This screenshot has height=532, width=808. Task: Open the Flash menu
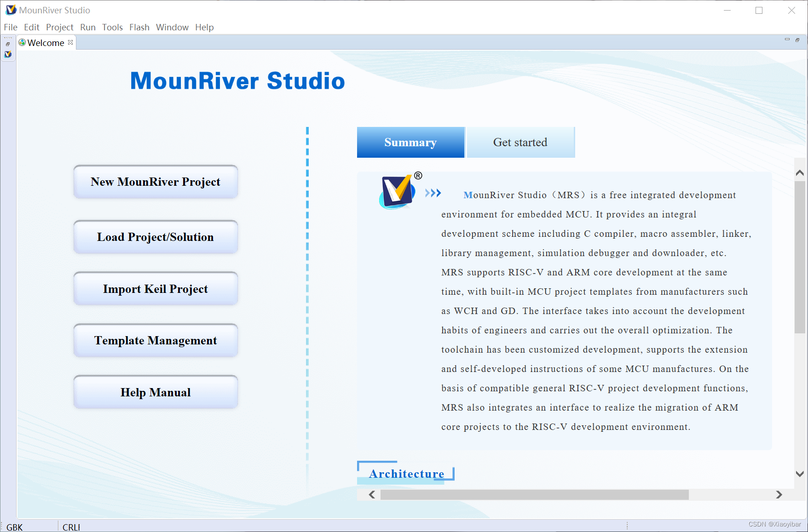pyautogui.click(x=139, y=27)
